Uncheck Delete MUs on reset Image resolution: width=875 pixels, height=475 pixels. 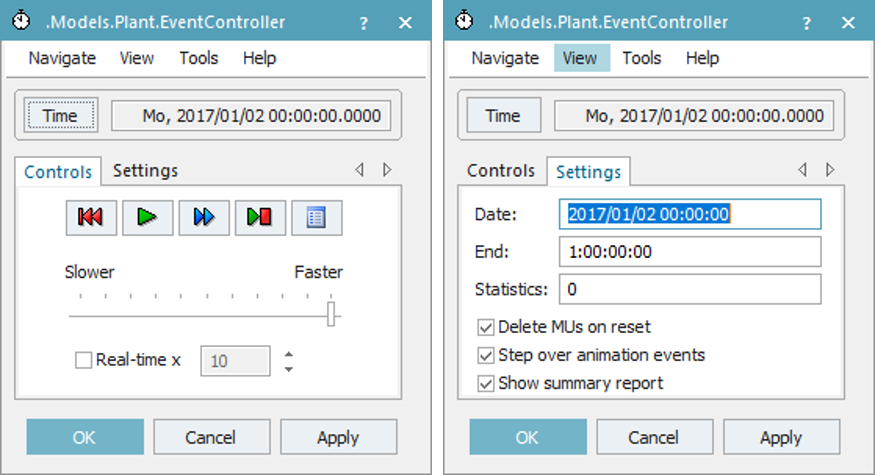coord(486,327)
